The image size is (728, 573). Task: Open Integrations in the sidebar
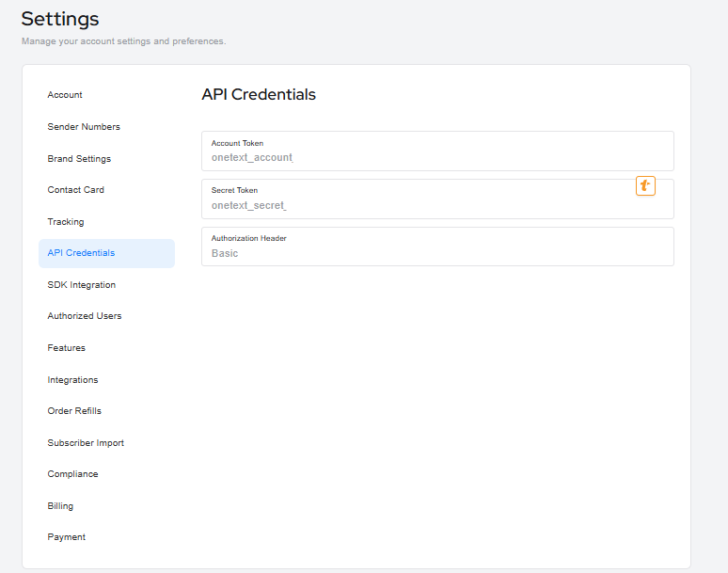[x=72, y=380]
